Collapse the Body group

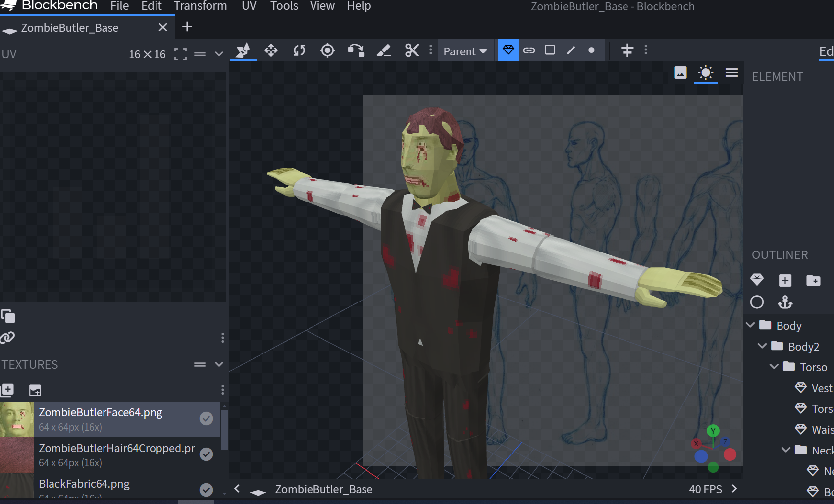750,325
